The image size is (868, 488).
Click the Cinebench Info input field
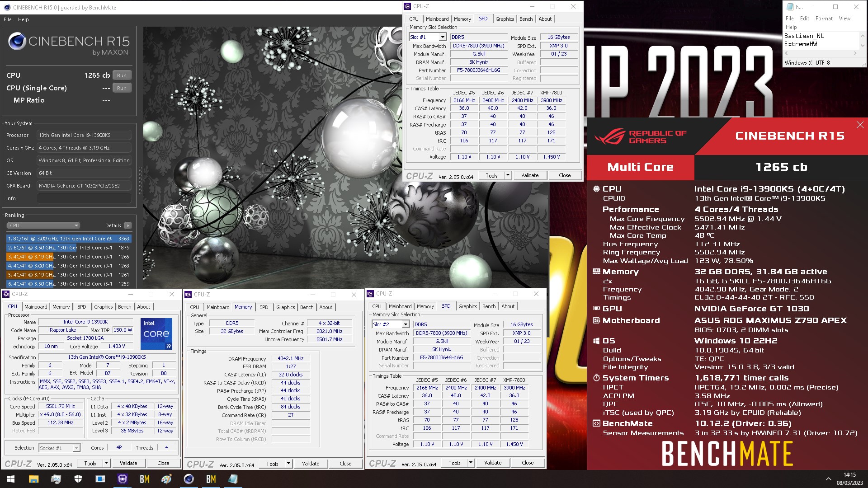(x=84, y=198)
